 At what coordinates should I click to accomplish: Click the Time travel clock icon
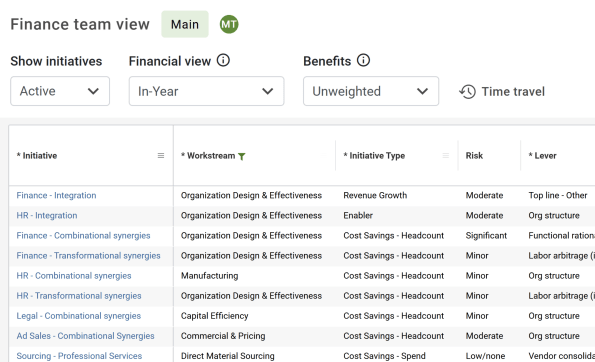pos(468,91)
